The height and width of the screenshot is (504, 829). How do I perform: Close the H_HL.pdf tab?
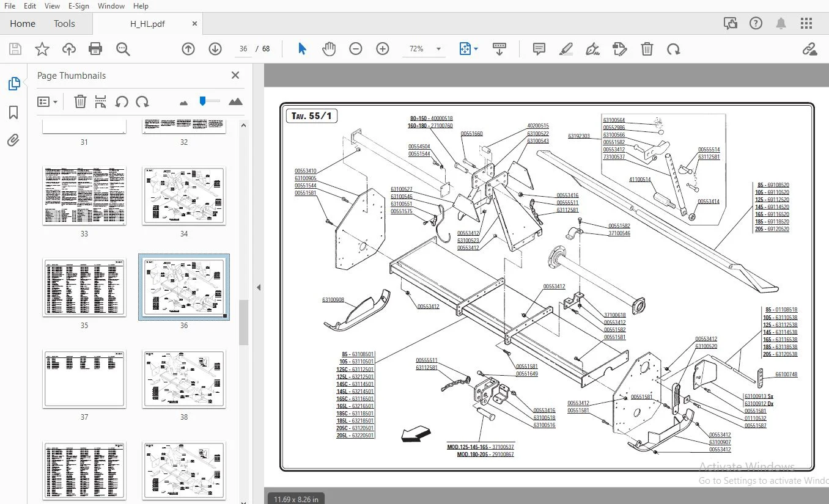click(x=194, y=24)
